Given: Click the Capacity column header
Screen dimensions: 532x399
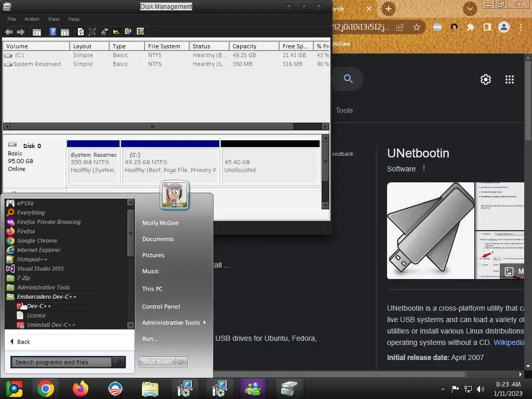Looking at the screenshot, I should click(254, 46).
